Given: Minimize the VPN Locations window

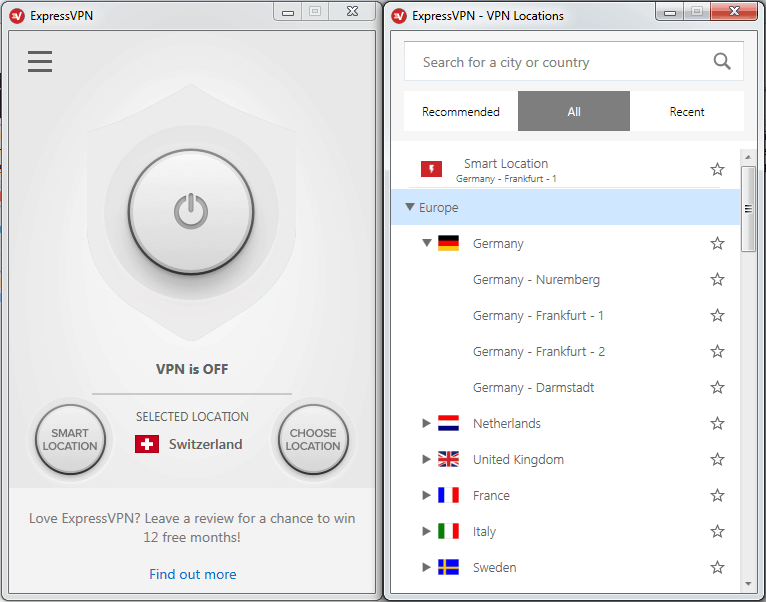Looking at the screenshot, I should 670,12.
